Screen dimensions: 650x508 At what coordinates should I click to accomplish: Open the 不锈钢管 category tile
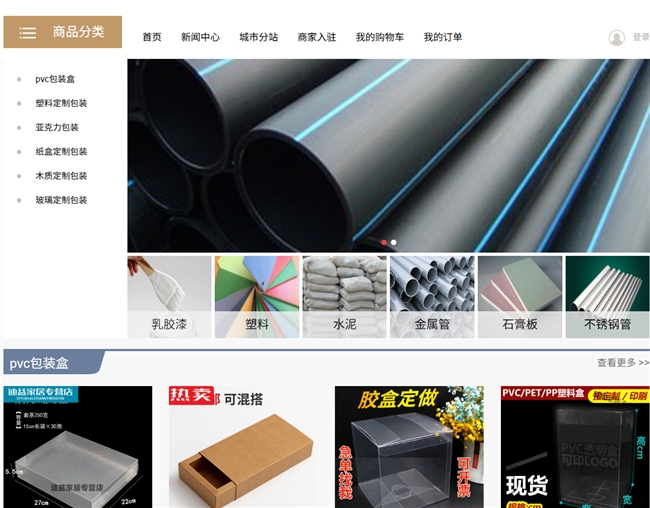pos(608,297)
